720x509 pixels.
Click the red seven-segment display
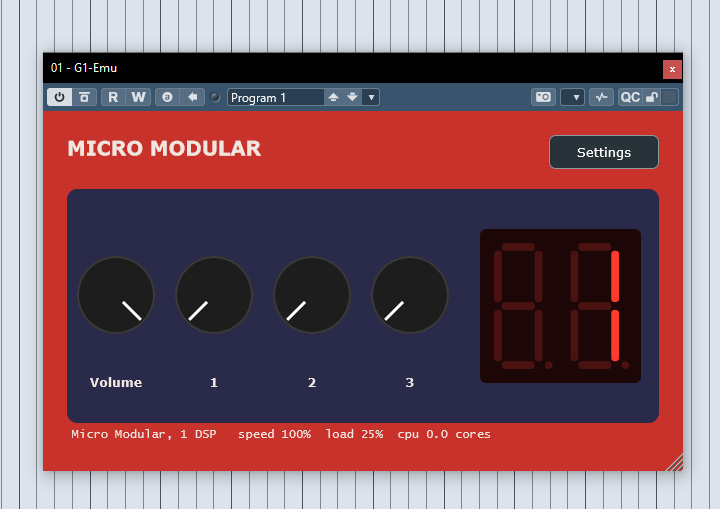point(560,306)
